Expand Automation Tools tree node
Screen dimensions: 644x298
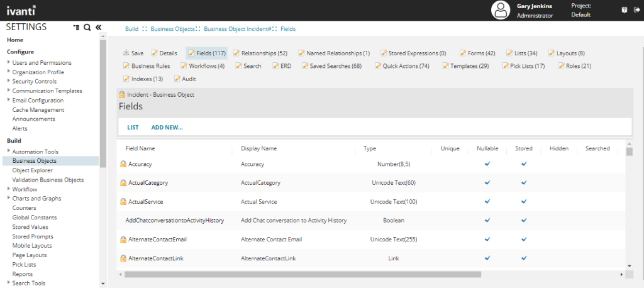click(9, 152)
